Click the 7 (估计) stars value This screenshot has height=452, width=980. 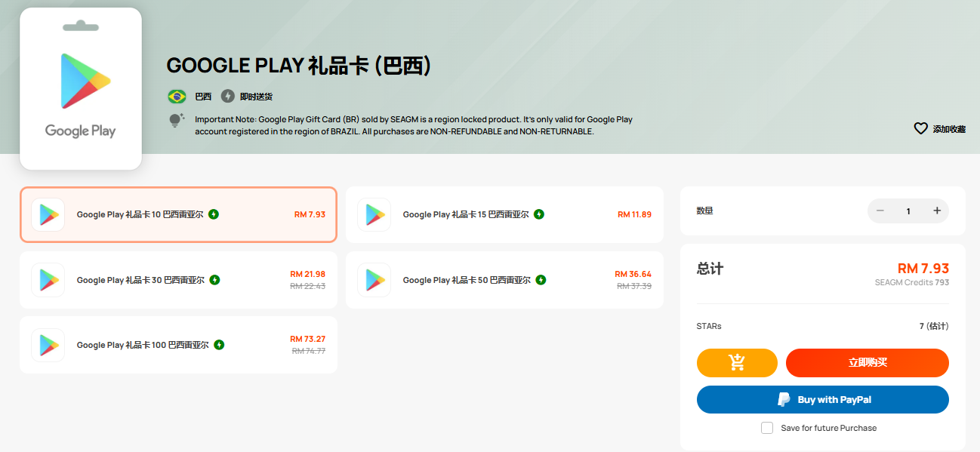point(934,326)
